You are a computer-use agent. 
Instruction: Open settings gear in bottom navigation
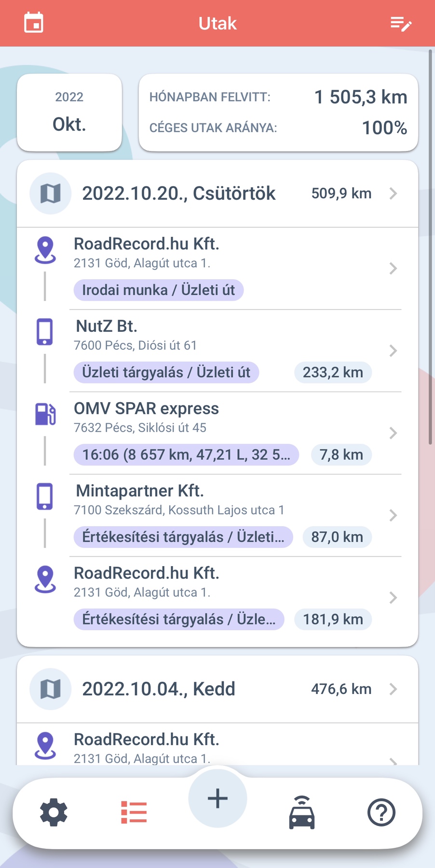click(54, 813)
